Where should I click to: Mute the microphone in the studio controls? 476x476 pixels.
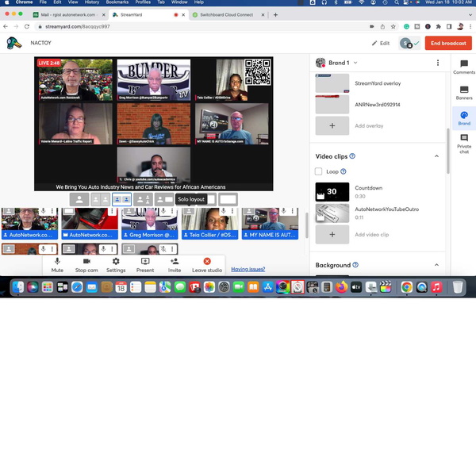pos(57,264)
